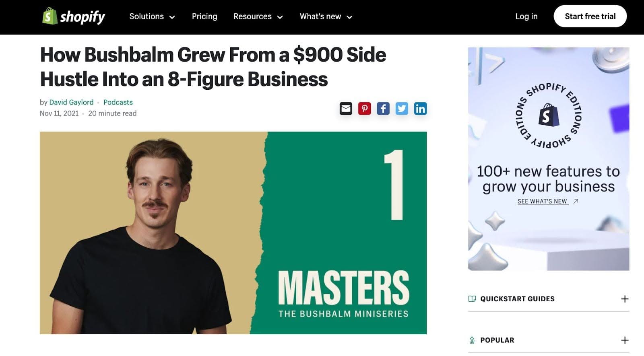Open the Solutions dropdown menu
The width and height of the screenshot is (644, 356).
click(x=152, y=16)
